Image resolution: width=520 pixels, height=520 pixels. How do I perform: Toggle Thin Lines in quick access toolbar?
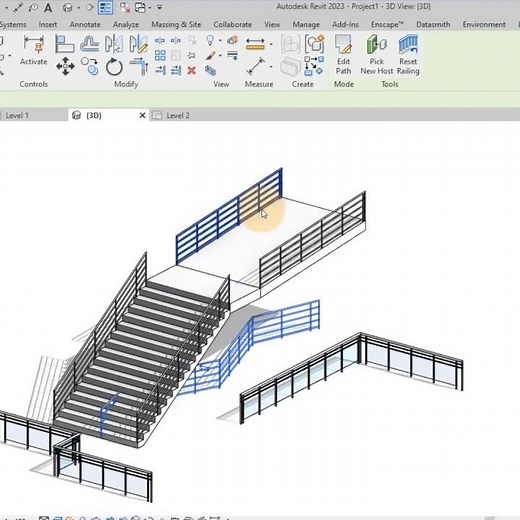click(105, 7)
